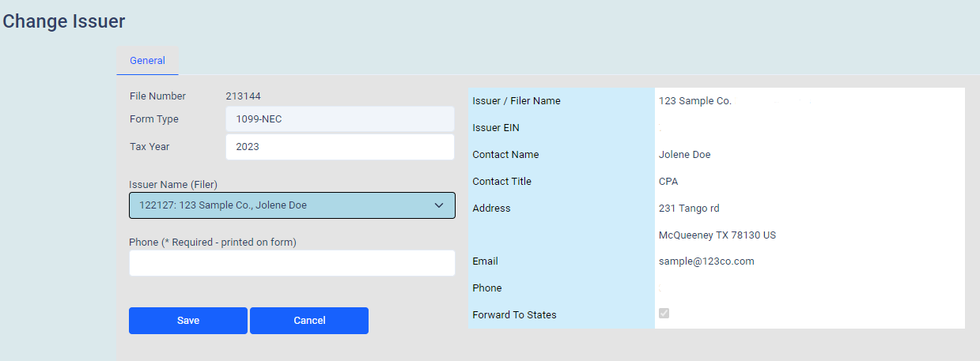Click the Forward To States row label

point(514,315)
